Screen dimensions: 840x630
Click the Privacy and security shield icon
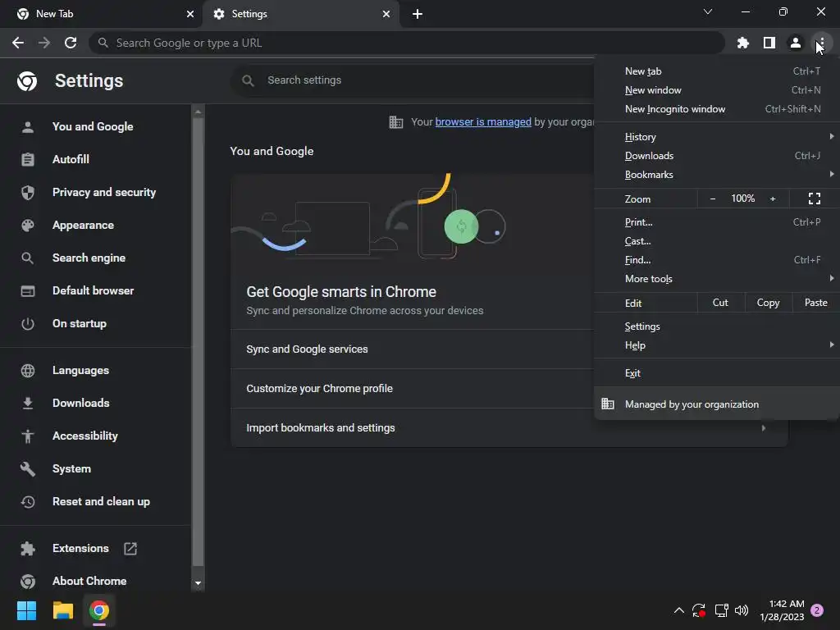click(27, 192)
